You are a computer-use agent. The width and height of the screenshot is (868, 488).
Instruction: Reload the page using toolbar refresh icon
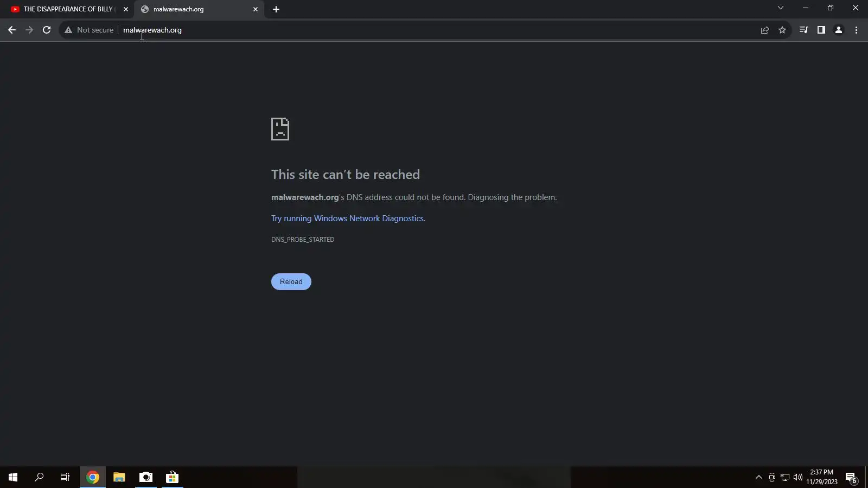pyautogui.click(x=47, y=30)
